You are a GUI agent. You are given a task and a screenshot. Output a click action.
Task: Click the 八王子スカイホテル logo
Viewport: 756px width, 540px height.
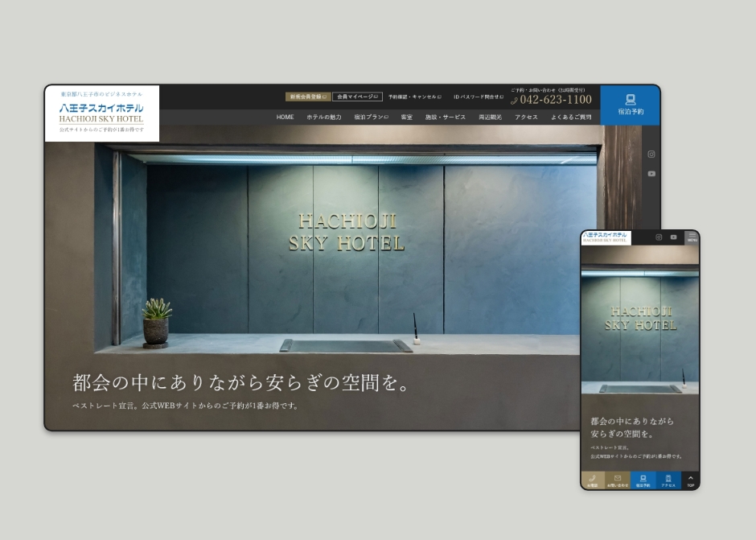click(x=103, y=109)
